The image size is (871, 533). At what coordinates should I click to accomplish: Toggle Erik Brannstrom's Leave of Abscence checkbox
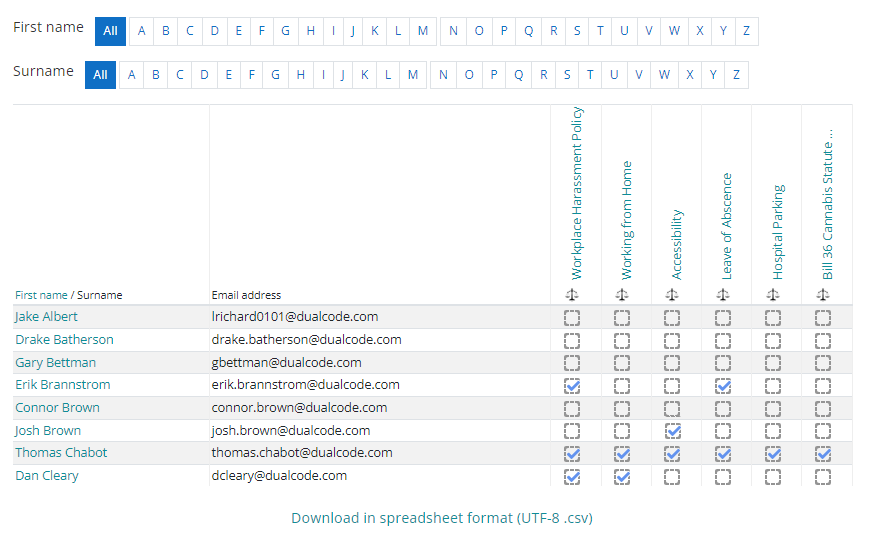(x=722, y=386)
